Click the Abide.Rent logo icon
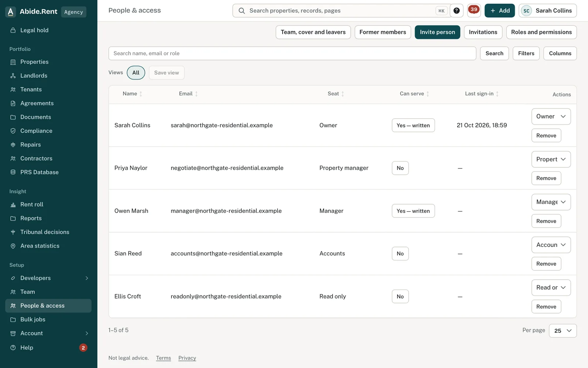 coord(11,12)
